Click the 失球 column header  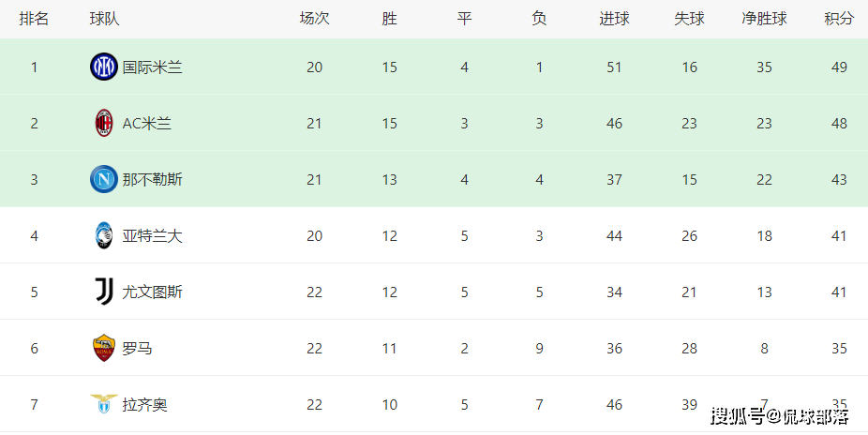pos(689,19)
